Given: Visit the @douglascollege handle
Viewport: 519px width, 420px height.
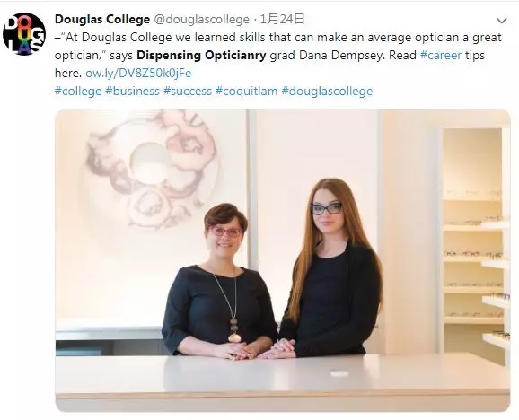Looking at the screenshot, I should coord(202,19).
